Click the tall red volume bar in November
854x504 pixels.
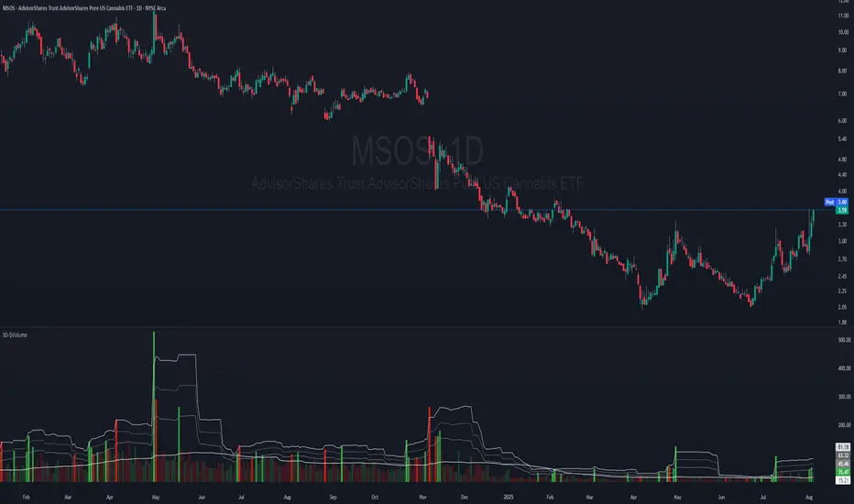(429, 444)
